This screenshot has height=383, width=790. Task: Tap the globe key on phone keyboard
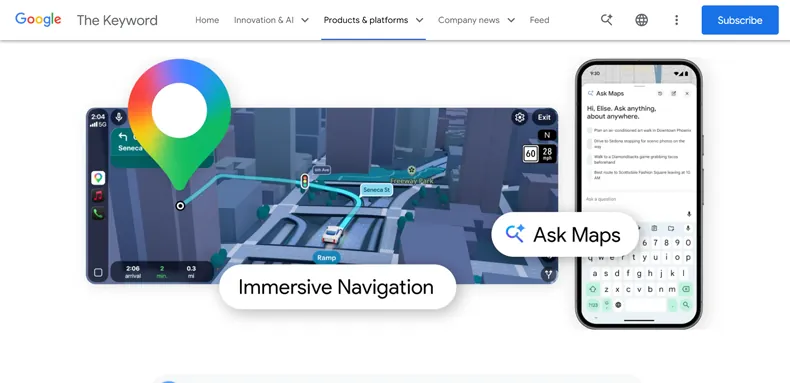pyautogui.click(x=618, y=305)
